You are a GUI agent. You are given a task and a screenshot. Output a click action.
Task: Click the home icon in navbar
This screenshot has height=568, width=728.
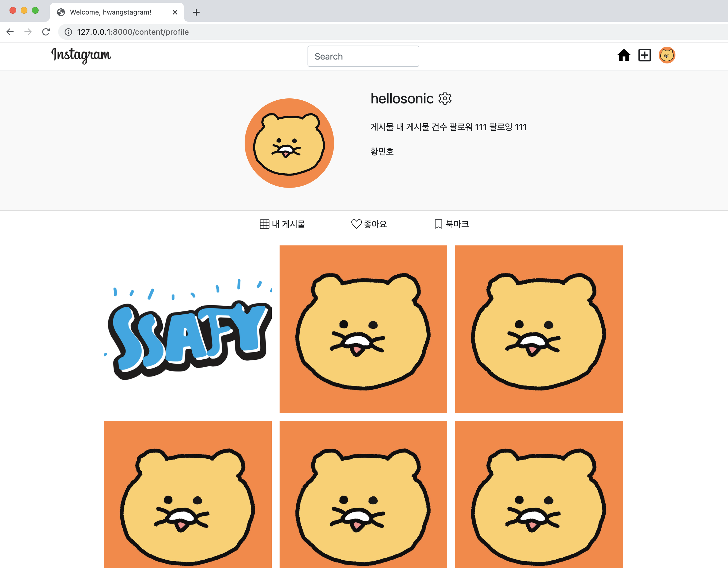click(x=623, y=55)
